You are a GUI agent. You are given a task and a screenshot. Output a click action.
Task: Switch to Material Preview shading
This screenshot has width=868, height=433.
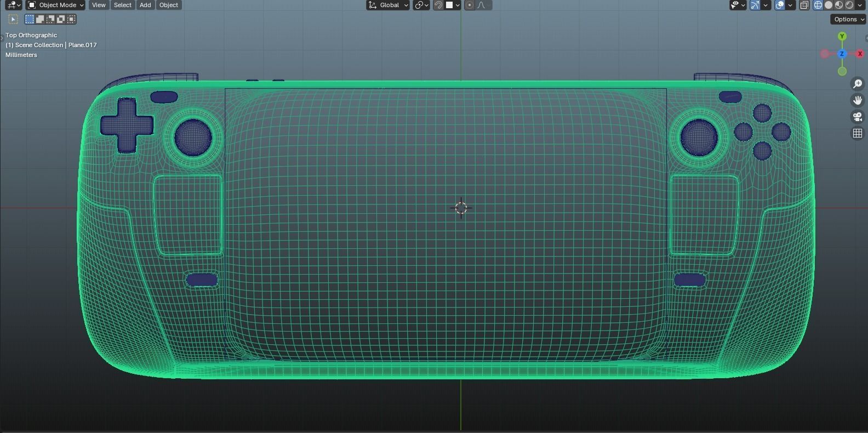pyautogui.click(x=839, y=5)
